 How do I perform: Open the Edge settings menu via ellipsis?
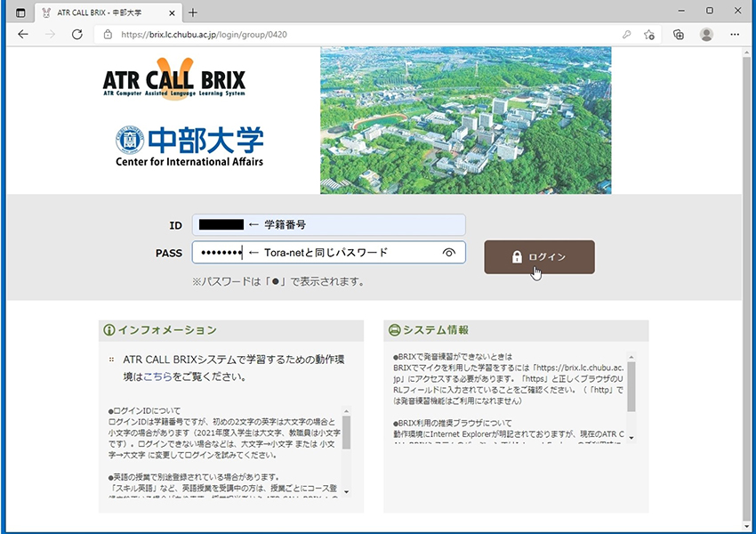click(x=736, y=34)
